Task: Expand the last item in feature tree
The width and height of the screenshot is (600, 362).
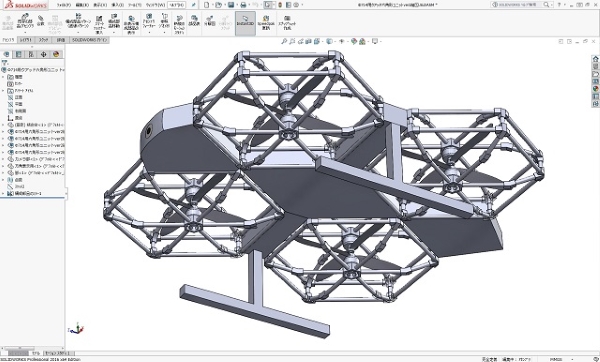Action: [x=3, y=194]
